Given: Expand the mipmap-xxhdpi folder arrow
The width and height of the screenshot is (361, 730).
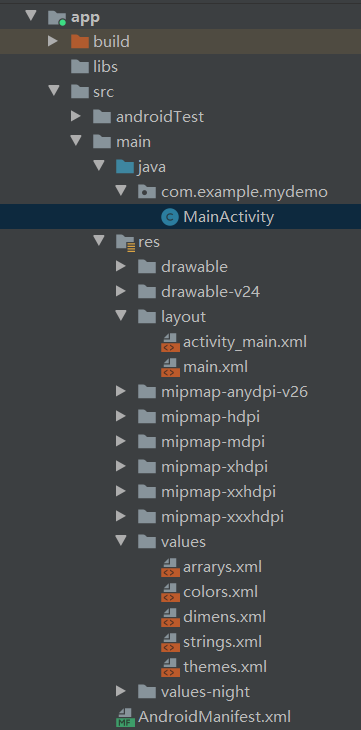Looking at the screenshot, I should pyautogui.click(x=121, y=491).
